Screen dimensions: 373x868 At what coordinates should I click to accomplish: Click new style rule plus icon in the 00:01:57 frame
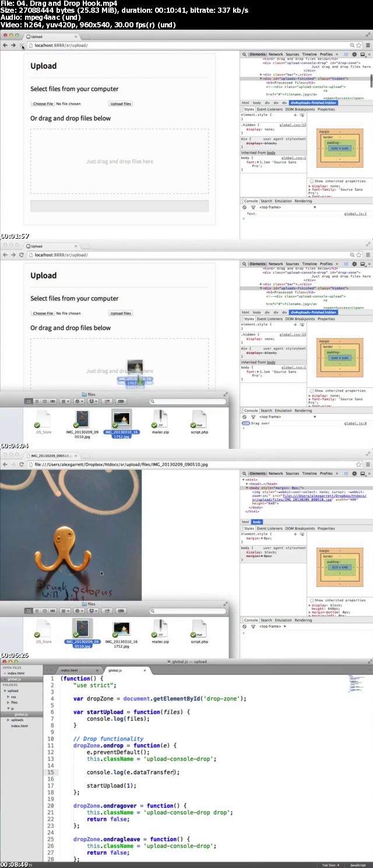tap(295, 115)
